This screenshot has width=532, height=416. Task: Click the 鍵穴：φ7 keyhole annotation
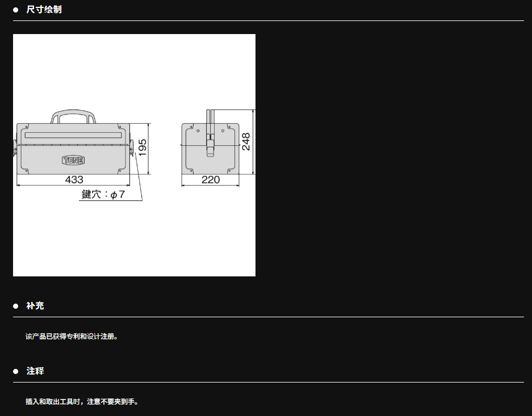click(x=103, y=195)
